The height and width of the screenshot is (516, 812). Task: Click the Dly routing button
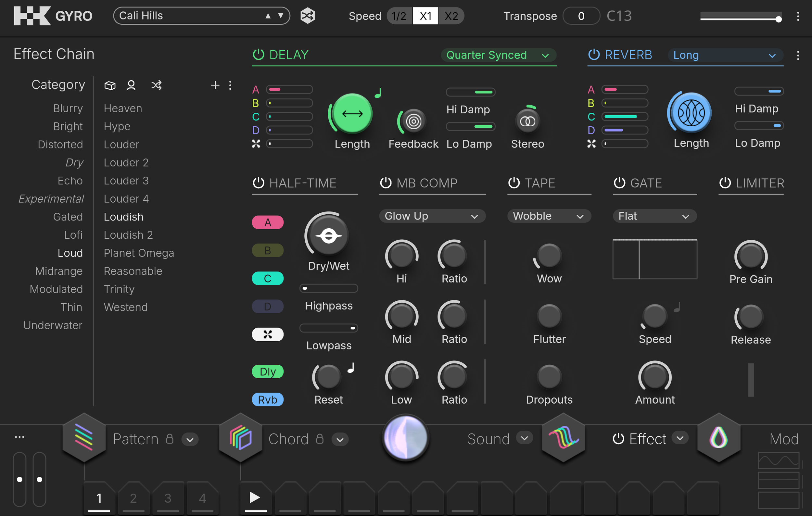pyautogui.click(x=267, y=371)
